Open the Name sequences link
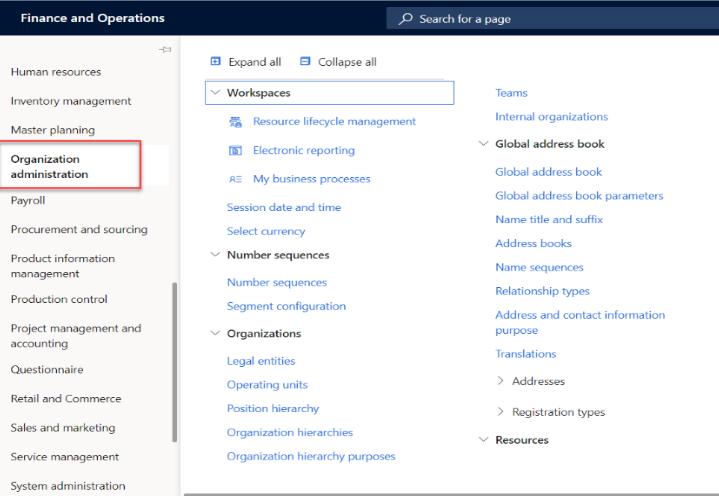719x496 pixels. [x=539, y=267]
